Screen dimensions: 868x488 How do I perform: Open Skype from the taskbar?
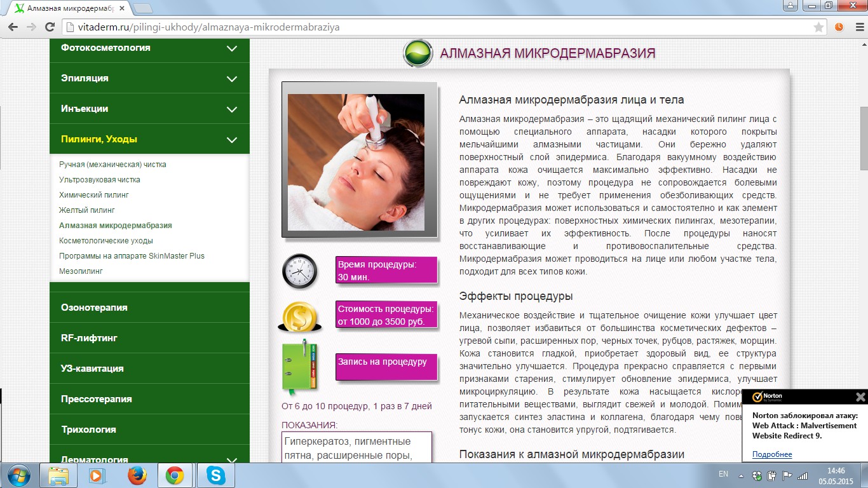215,475
